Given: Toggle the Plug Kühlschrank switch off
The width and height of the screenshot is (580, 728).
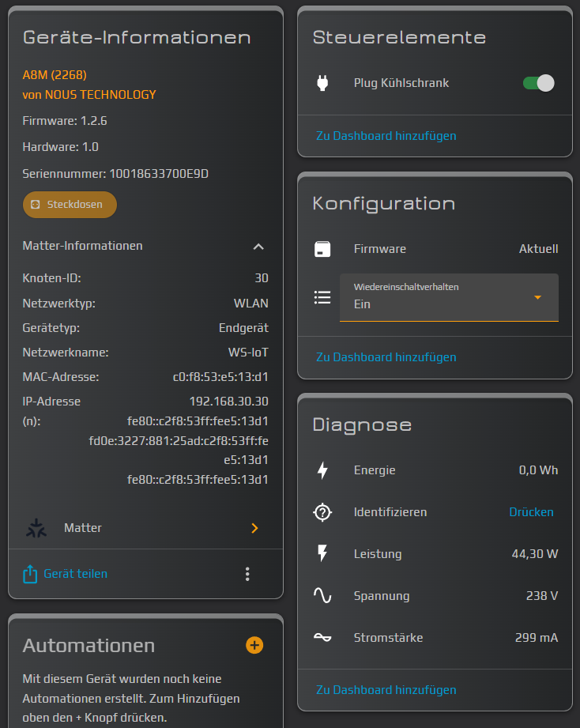Looking at the screenshot, I should (x=538, y=83).
